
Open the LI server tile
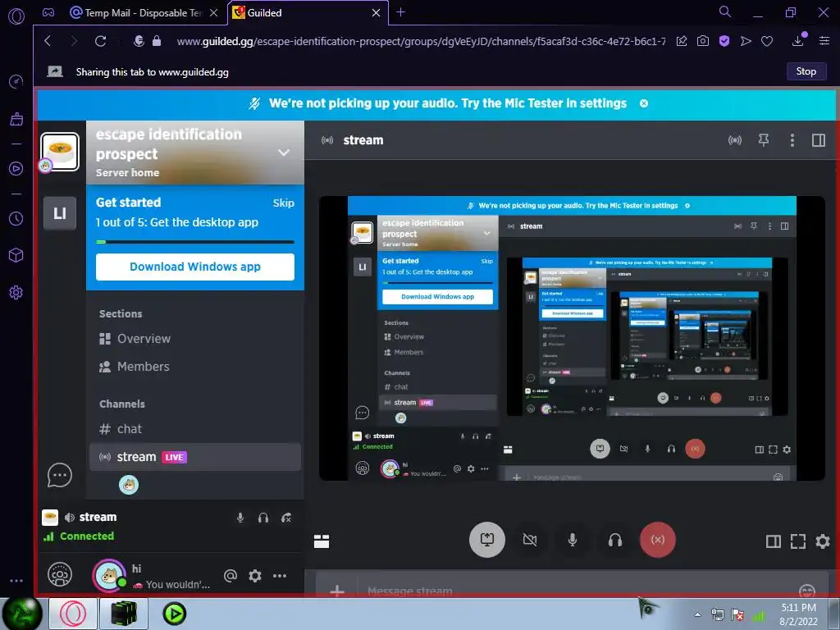[x=60, y=213]
